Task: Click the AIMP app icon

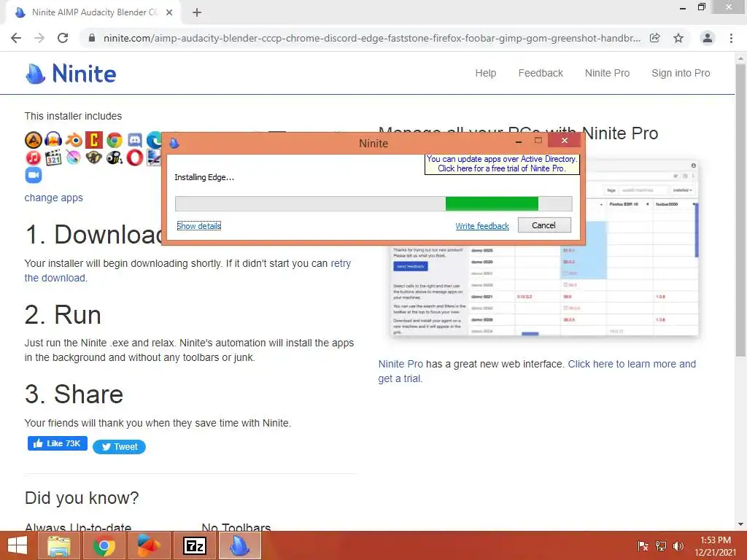Action: (34, 140)
